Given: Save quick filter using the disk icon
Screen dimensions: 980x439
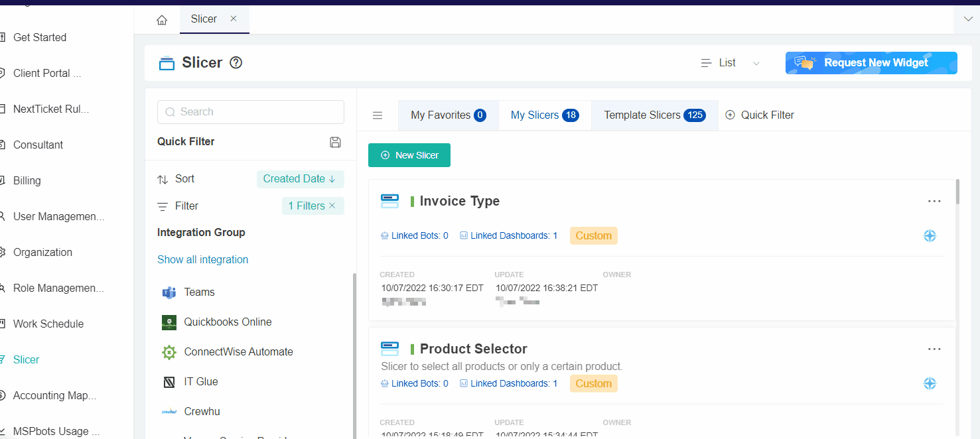Looking at the screenshot, I should pyautogui.click(x=335, y=142).
